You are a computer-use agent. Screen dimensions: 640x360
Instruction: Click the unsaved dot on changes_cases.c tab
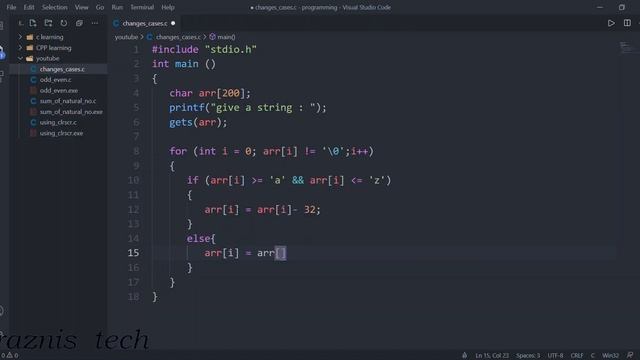tap(173, 23)
